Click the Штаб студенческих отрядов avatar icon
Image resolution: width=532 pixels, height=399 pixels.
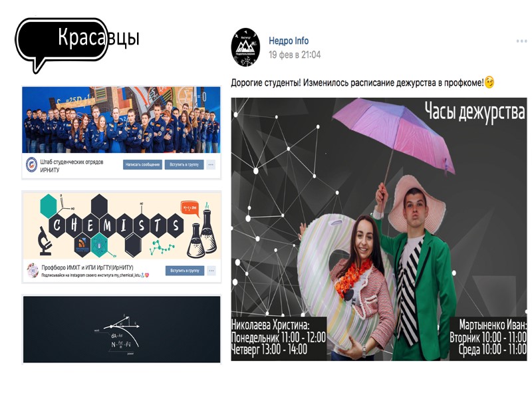pos(31,165)
